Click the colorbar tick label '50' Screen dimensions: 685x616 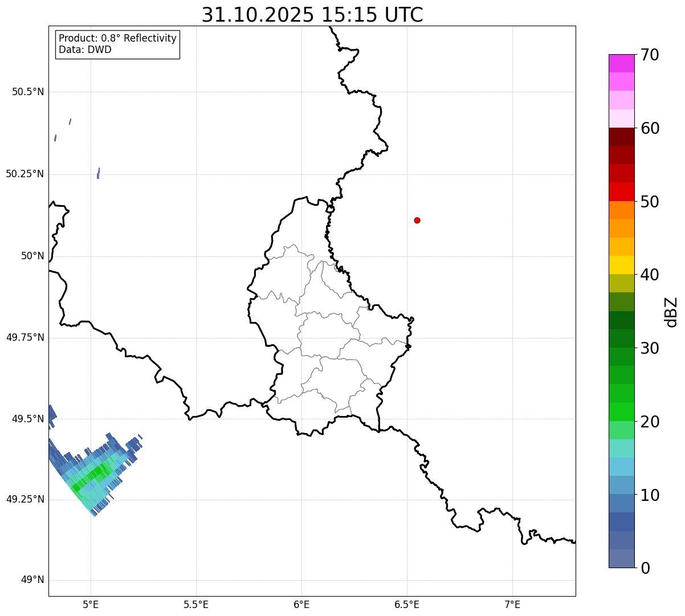tap(650, 202)
